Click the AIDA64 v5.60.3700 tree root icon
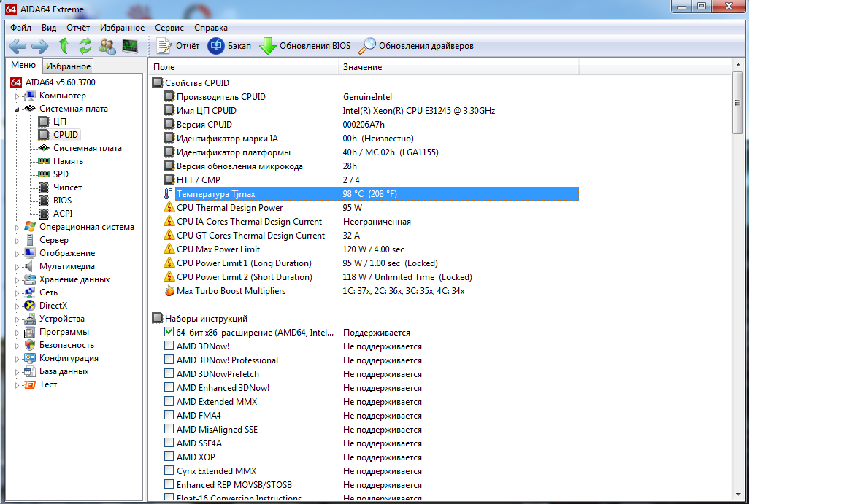This screenshot has width=841, height=504. (x=16, y=82)
